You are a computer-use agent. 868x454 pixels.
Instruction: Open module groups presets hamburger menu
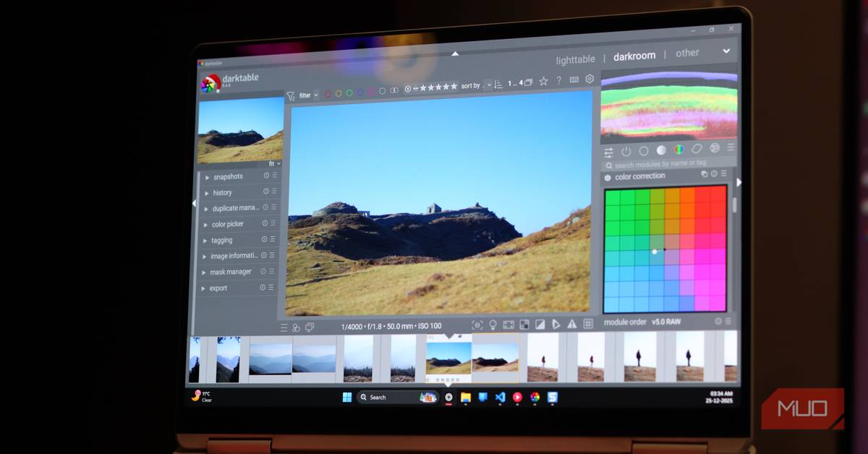731,147
